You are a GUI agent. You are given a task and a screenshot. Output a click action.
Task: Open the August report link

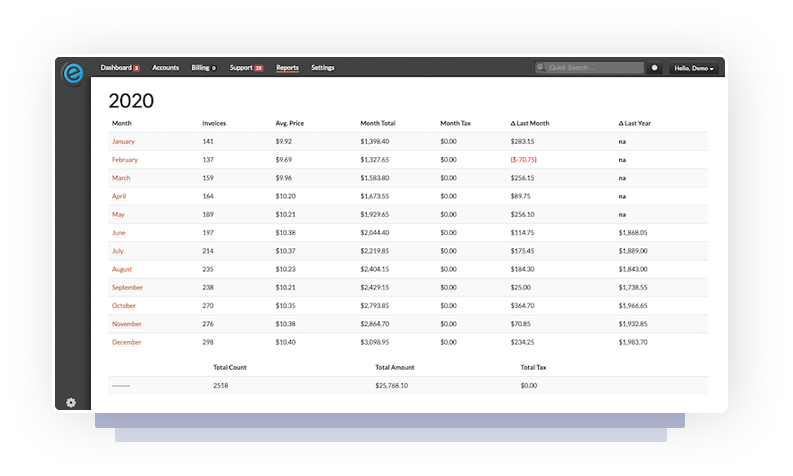[x=122, y=269]
